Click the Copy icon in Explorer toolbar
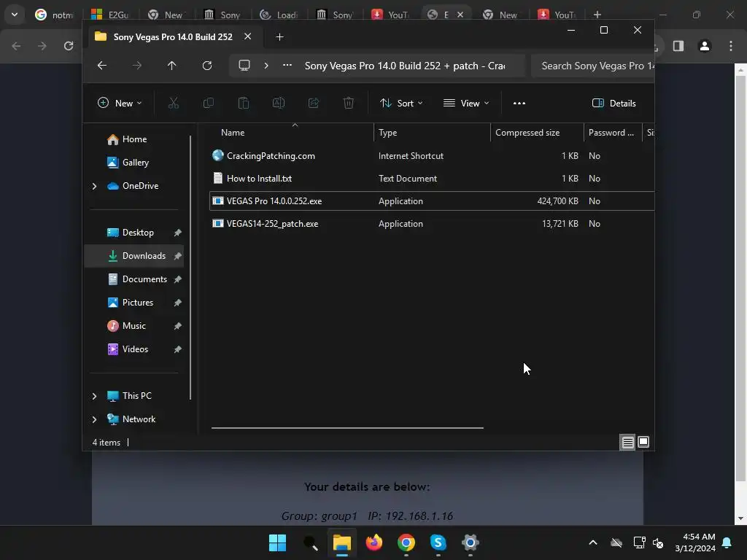747x560 pixels. (x=208, y=103)
